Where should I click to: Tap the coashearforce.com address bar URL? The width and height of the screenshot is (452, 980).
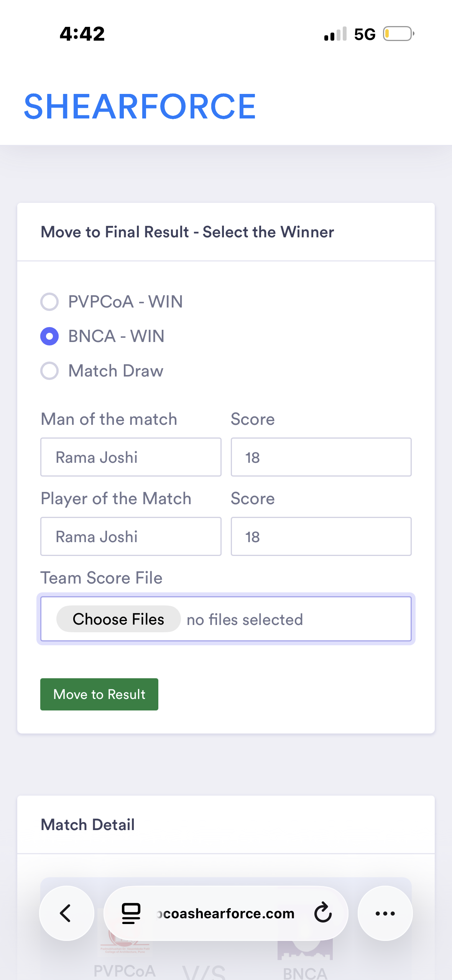pyautogui.click(x=225, y=913)
